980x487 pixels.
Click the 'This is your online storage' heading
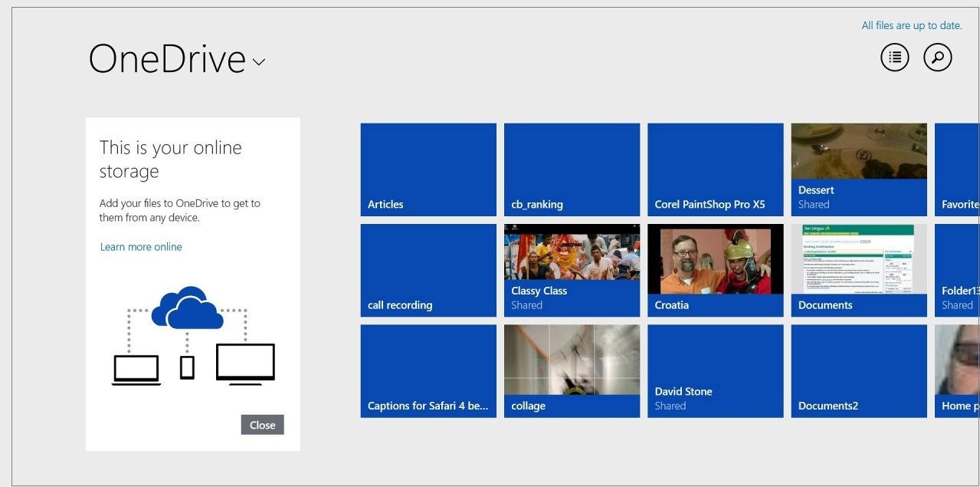[x=170, y=160]
